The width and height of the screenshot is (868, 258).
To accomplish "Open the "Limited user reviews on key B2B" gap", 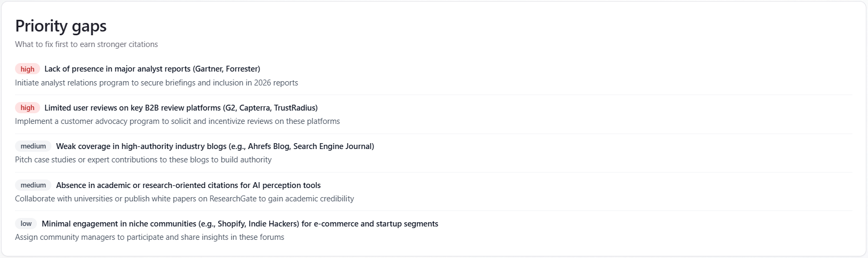I will click(x=181, y=108).
